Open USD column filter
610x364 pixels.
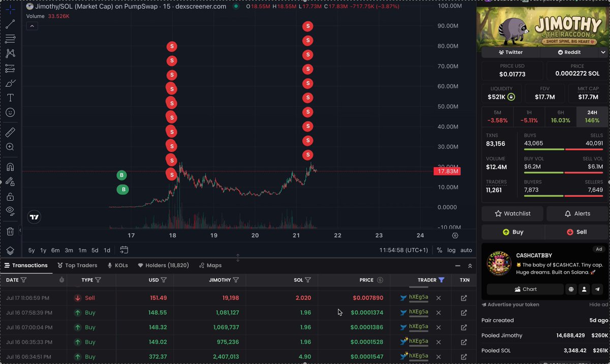164,280
